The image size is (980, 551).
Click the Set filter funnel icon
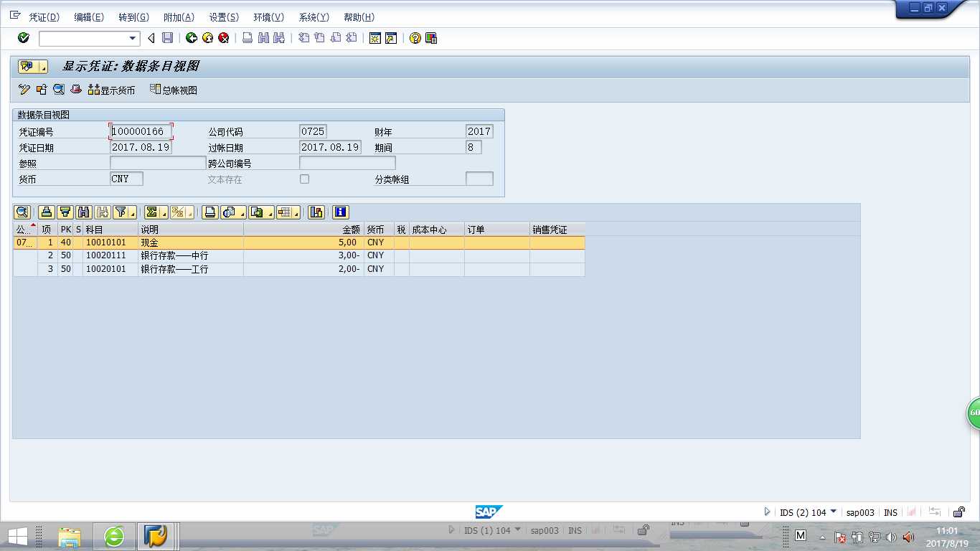click(x=121, y=212)
